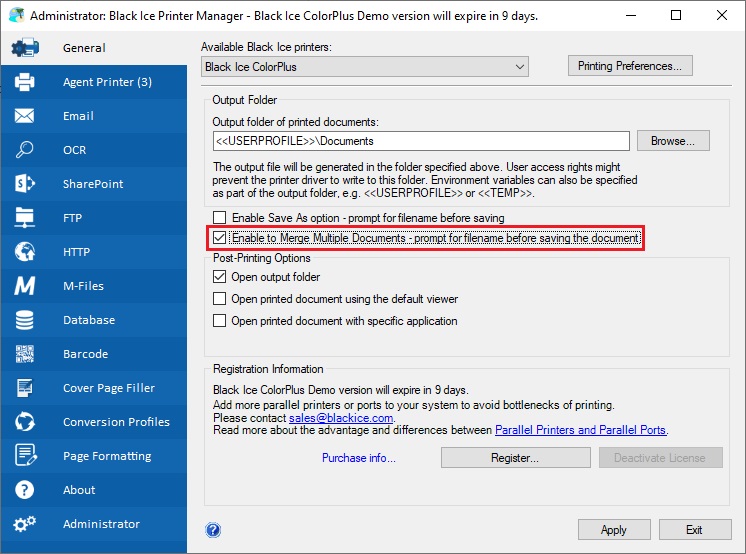The width and height of the screenshot is (746, 554).
Task: Click the sales@blackice.com email link
Action: tap(341, 418)
